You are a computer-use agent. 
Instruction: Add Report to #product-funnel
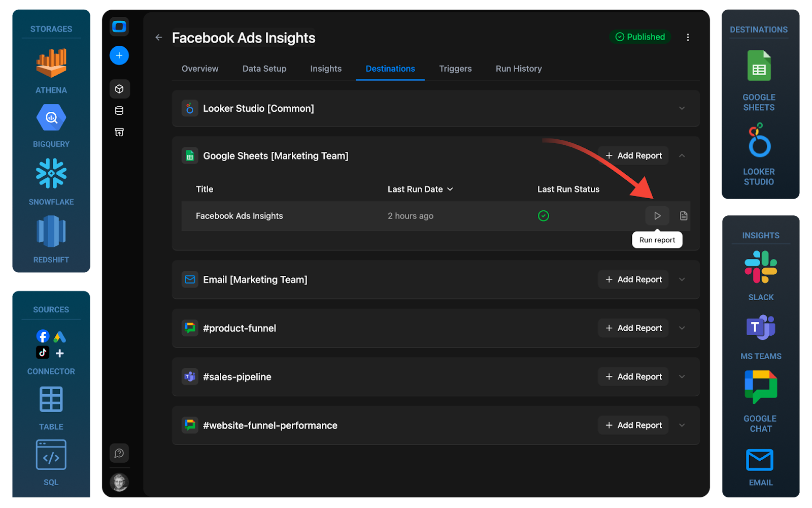(x=633, y=328)
